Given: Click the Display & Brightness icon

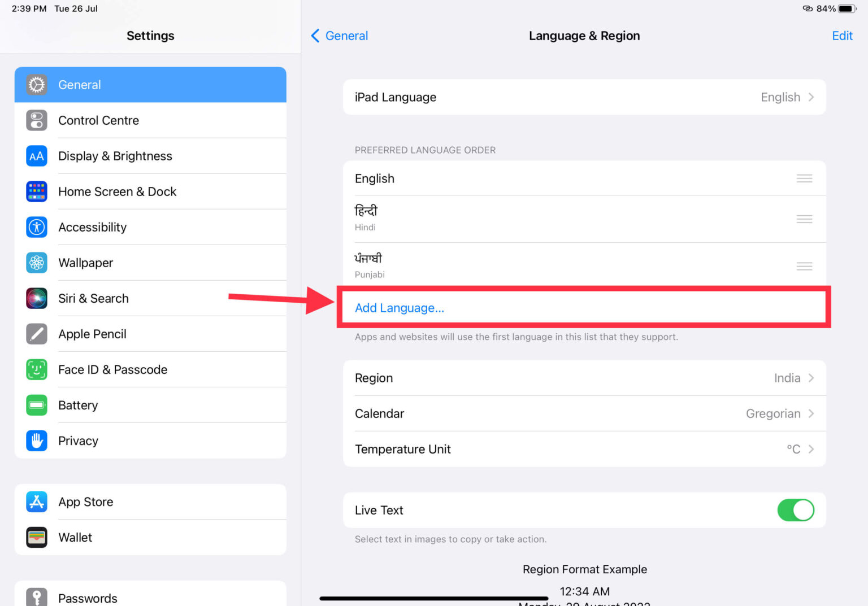Looking at the screenshot, I should pyautogui.click(x=36, y=156).
